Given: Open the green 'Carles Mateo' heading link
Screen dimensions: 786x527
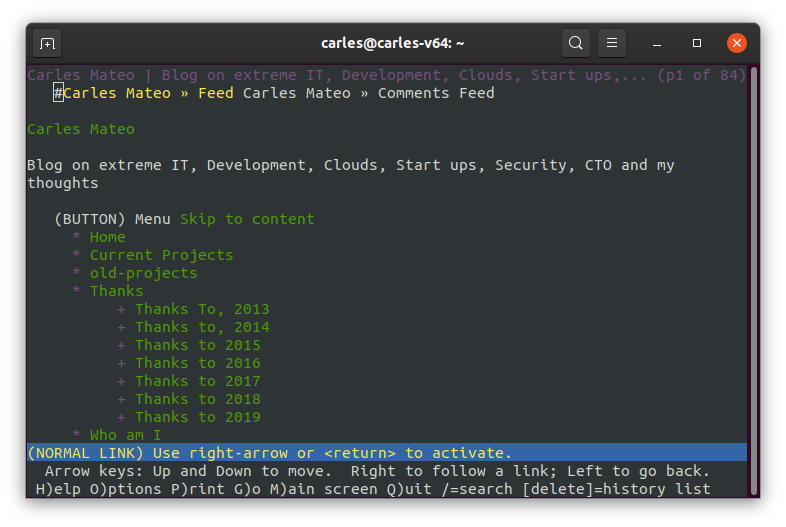Looking at the screenshot, I should tap(81, 129).
